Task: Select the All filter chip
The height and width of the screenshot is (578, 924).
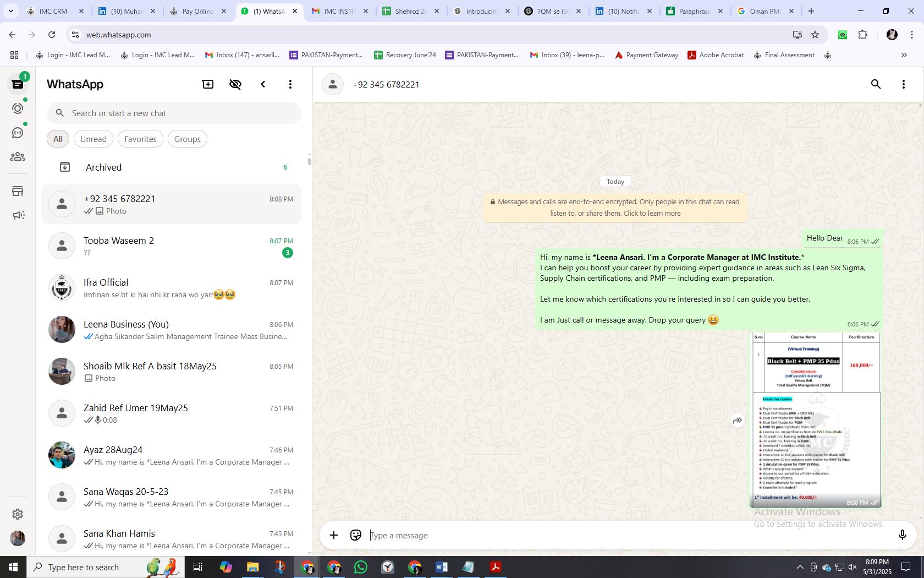Action: 58,139
